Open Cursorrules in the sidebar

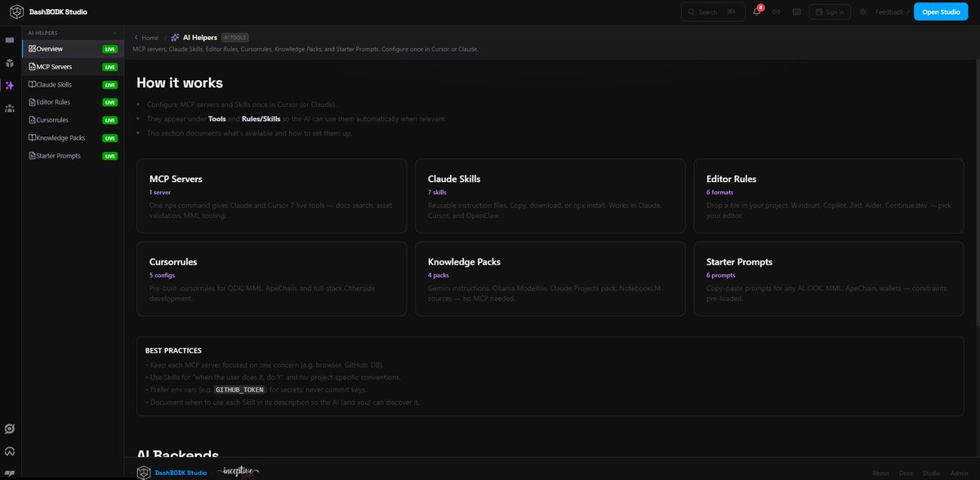[x=72, y=120]
